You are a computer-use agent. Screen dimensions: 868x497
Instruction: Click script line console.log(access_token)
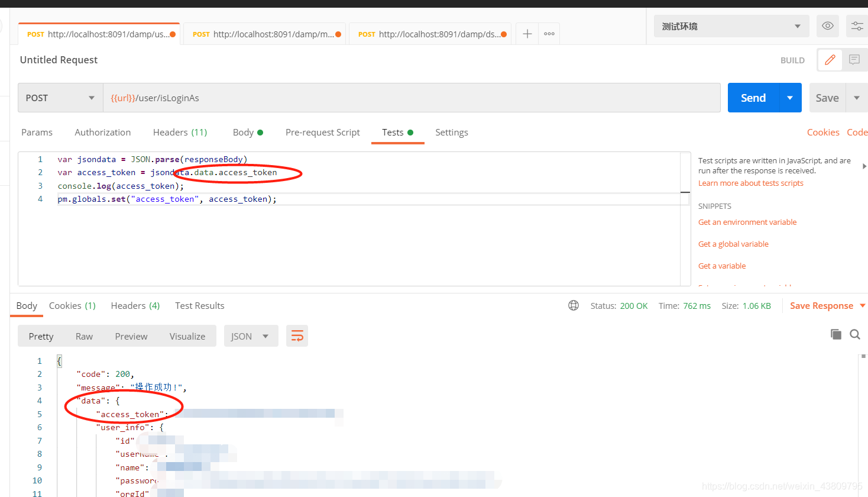[121, 186]
